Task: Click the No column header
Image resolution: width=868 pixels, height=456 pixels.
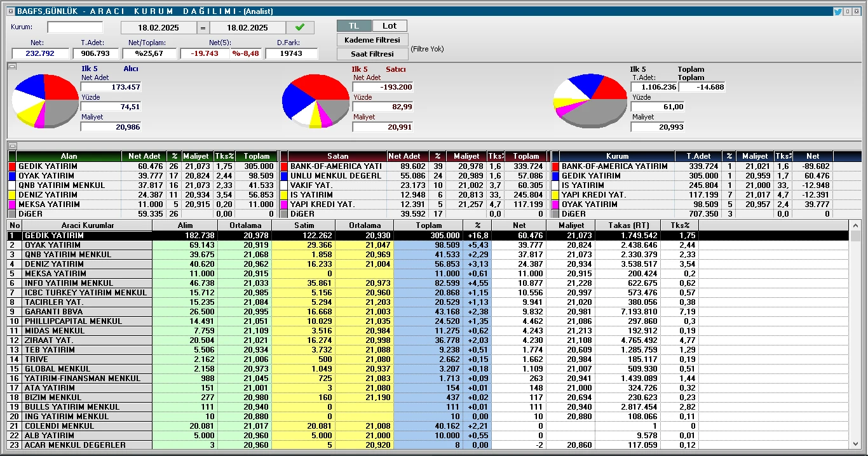Action: pyautogui.click(x=15, y=225)
